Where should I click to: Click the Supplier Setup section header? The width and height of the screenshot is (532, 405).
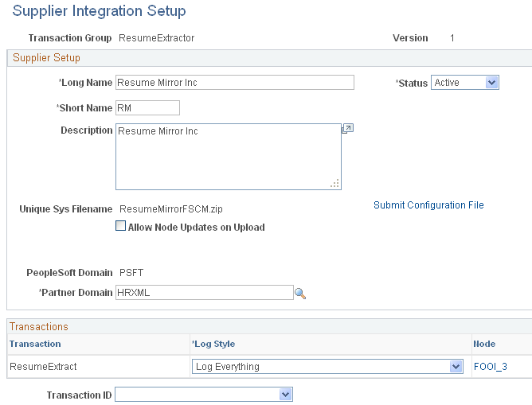pos(46,57)
